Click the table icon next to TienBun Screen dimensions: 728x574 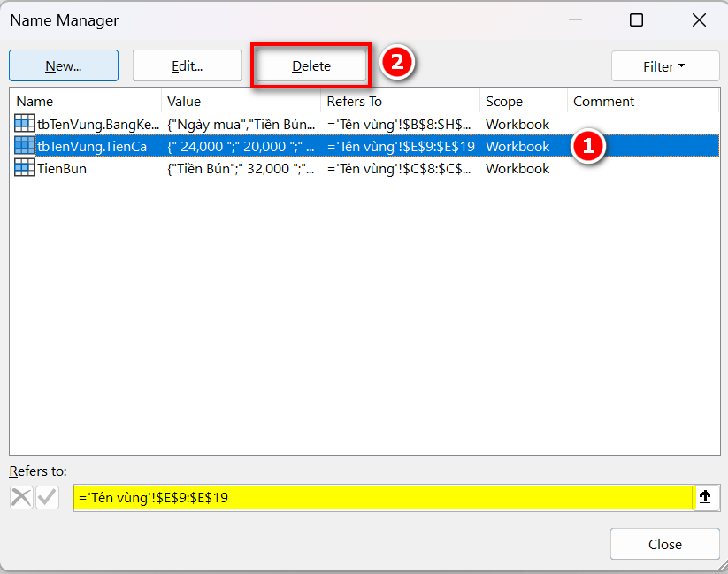pos(25,168)
